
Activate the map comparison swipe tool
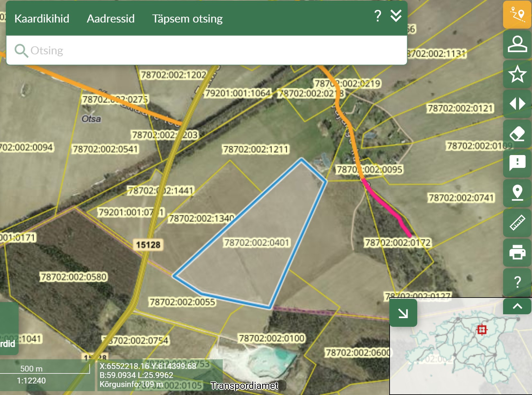(517, 104)
